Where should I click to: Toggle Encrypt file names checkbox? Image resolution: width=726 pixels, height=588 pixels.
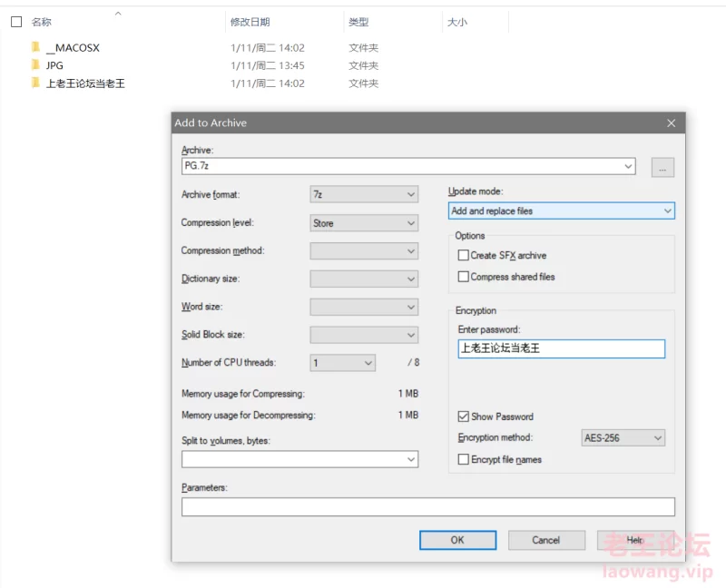coord(464,460)
